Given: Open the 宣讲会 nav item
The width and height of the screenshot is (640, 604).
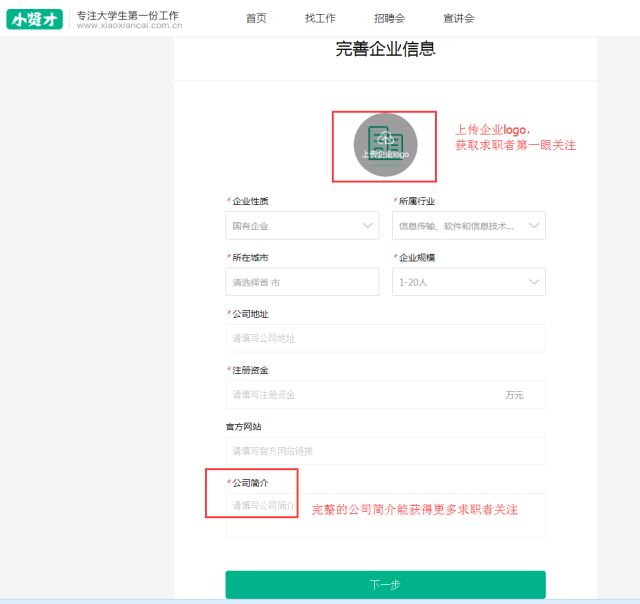Looking at the screenshot, I should point(459,18).
